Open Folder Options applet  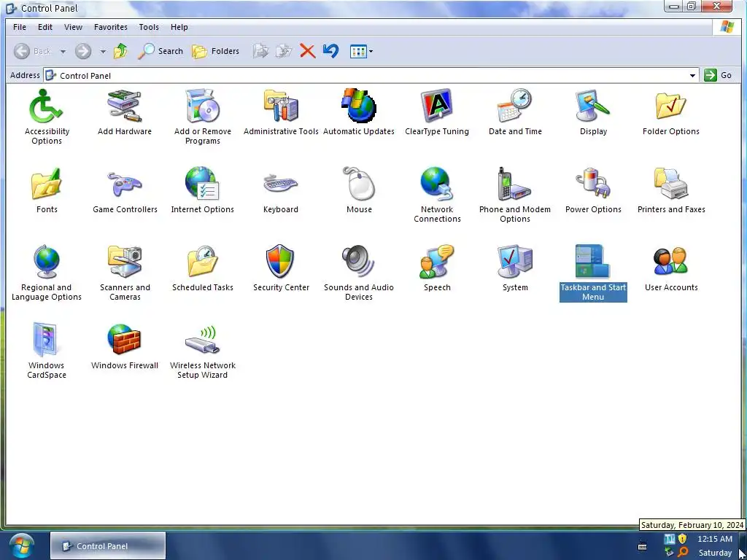tap(671, 112)
